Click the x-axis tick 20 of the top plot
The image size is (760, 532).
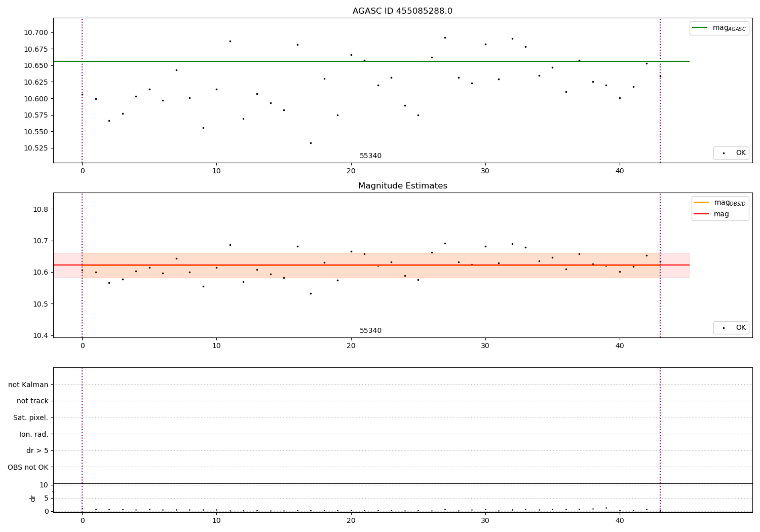pos(351,171)
